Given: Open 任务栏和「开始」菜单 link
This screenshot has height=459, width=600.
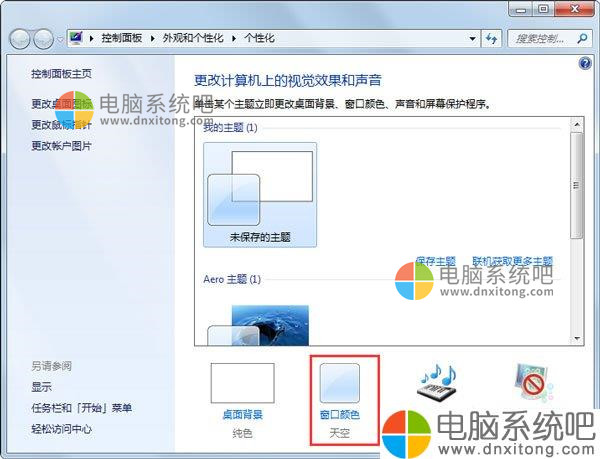Looking at the screenshot, I should pyautogui.click(x=82, y=408).
